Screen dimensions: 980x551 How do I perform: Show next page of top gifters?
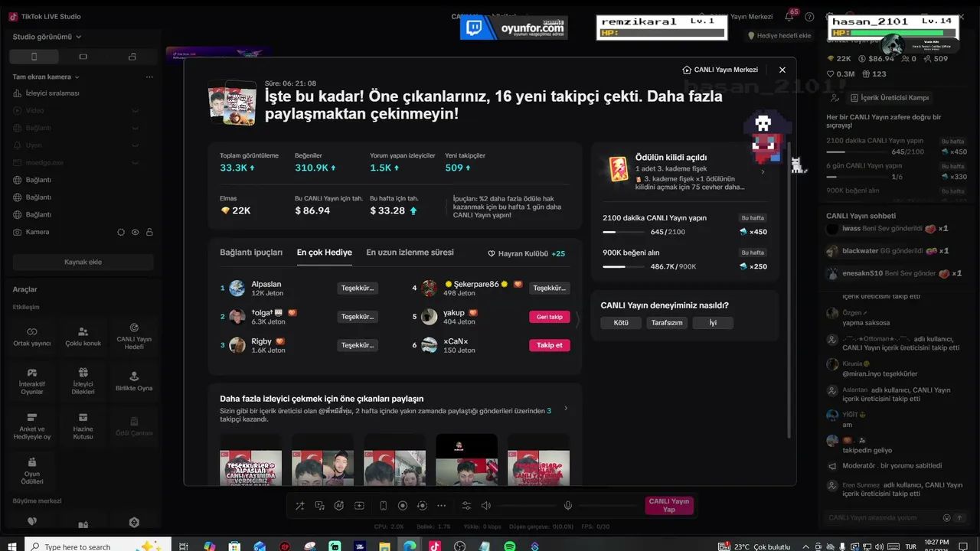click(x=577, y=321)
